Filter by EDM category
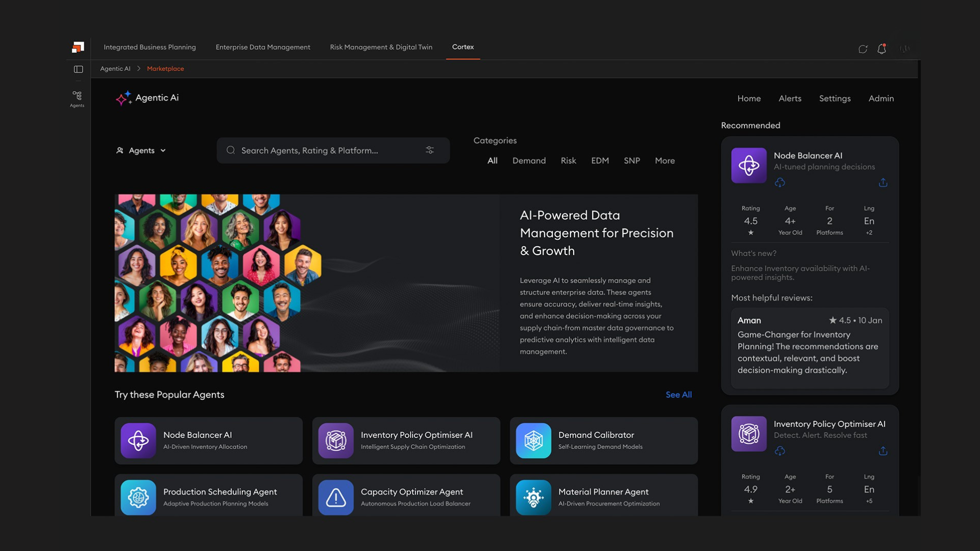 click(x=600, y=161)
